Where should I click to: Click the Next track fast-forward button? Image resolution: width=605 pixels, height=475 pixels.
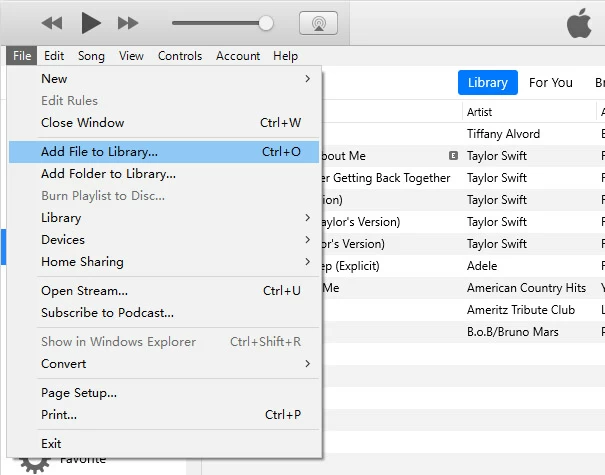(x=128, y=22)
